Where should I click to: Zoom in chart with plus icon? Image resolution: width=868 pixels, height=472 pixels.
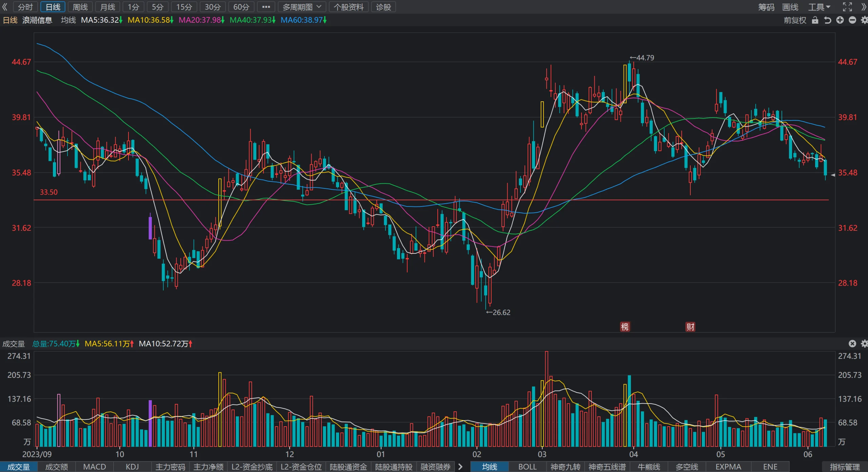point(840,20)
